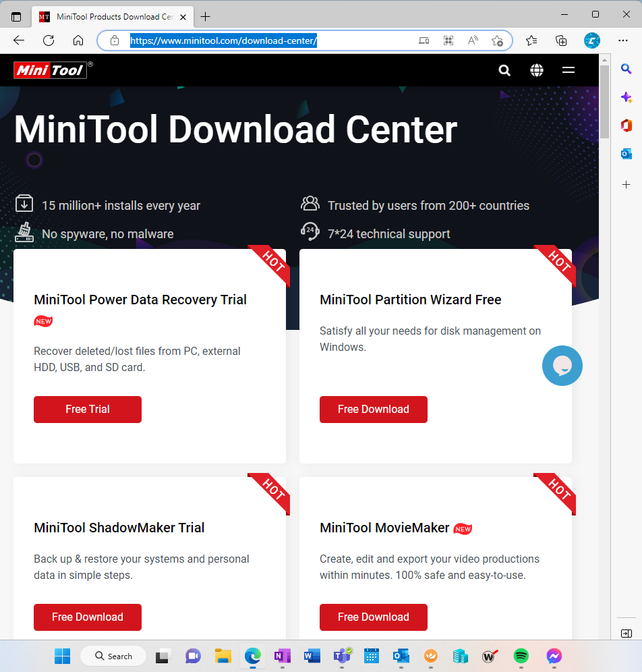Open the Favorites list icon
This screenshot has width=642, height=672.
[531, 40]
